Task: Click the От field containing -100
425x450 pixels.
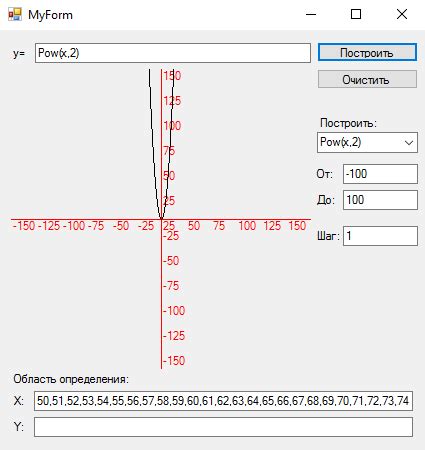Action: tap(380, 174)
